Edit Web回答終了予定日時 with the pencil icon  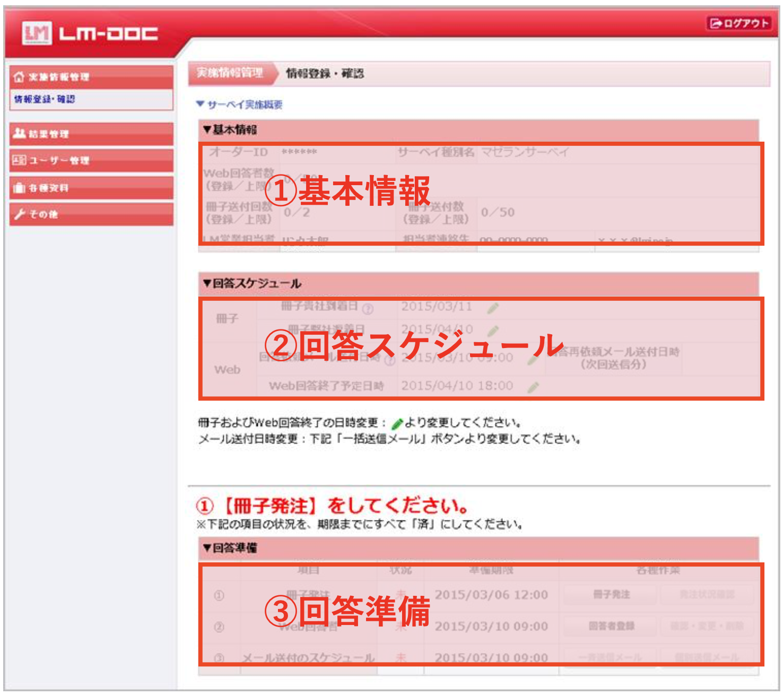pos(533,387)
